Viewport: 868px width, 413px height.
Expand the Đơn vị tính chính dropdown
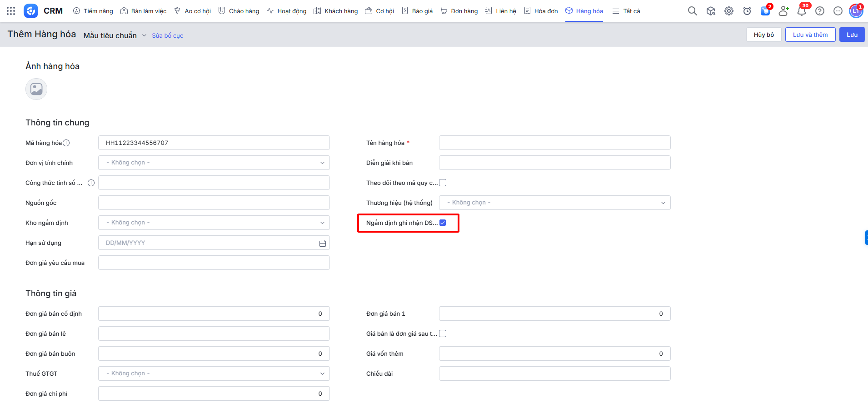[214, 163]
